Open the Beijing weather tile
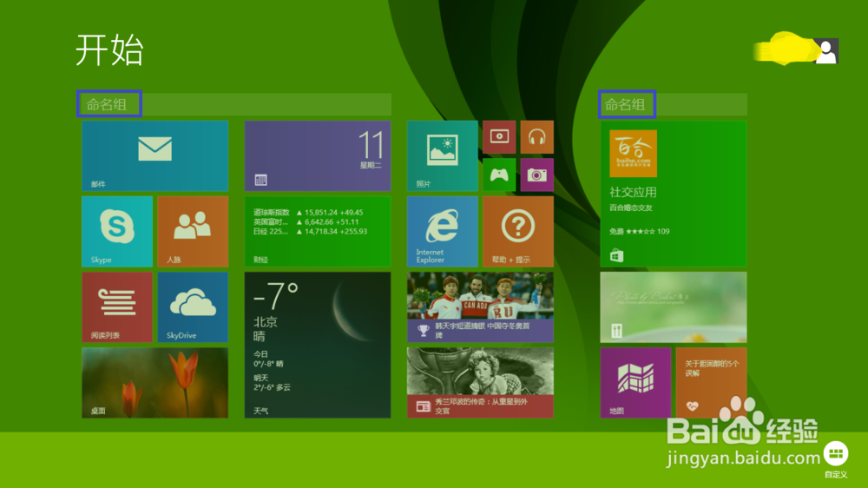 (318, 345)
